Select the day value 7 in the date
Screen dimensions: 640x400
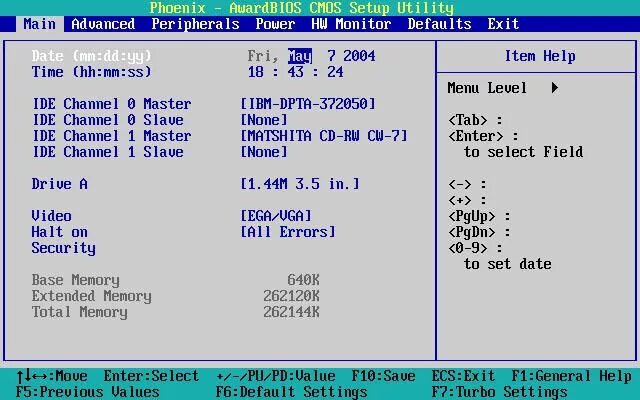331,56
